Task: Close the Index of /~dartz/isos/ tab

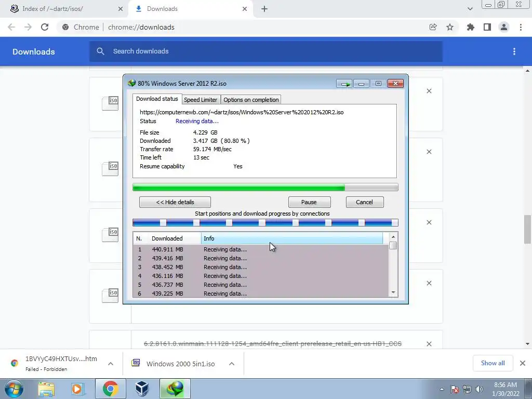Action: coord(121,9)
